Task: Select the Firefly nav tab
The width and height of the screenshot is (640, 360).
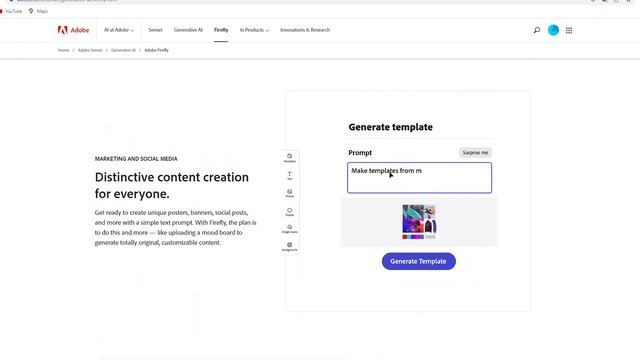Action: click(221, 30)
